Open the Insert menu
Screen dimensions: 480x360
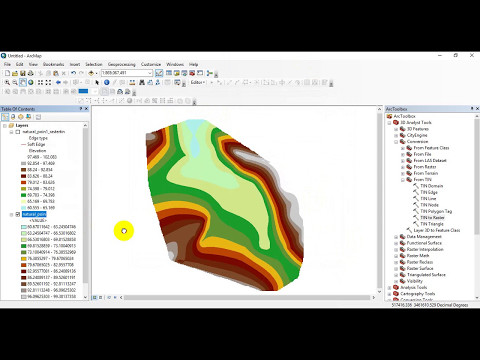pos(75,64)
